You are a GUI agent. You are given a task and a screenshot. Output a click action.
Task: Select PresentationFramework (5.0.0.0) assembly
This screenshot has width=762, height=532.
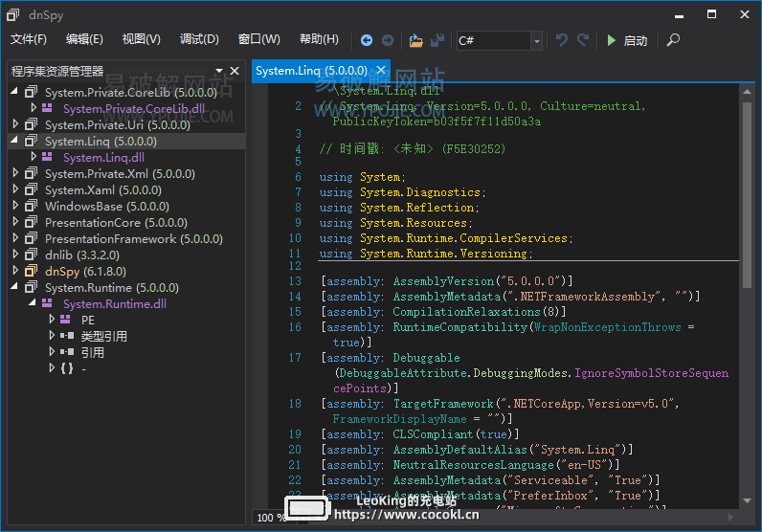(x=134, y=239)
